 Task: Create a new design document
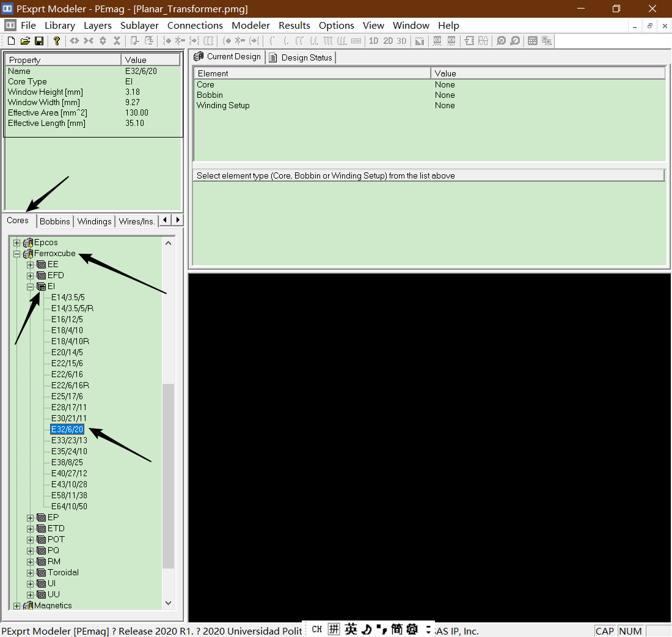pos(10,40)
